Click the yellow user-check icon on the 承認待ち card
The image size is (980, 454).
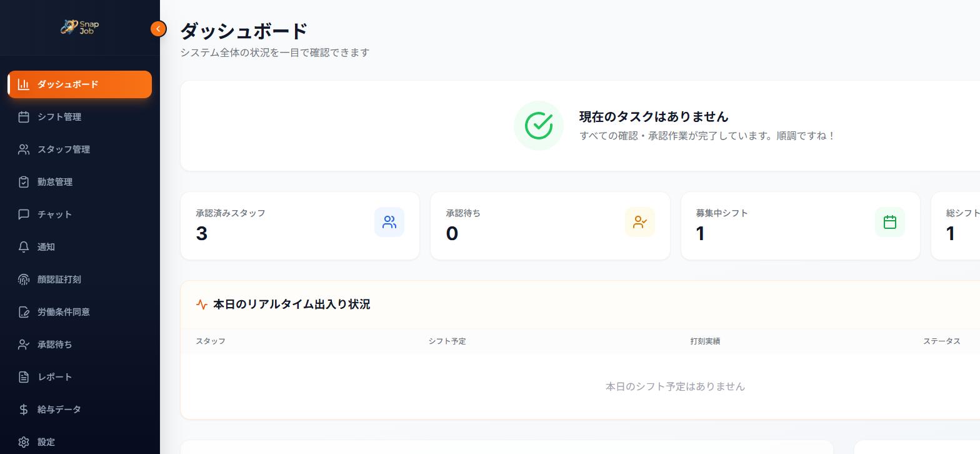tap(640, 222)
